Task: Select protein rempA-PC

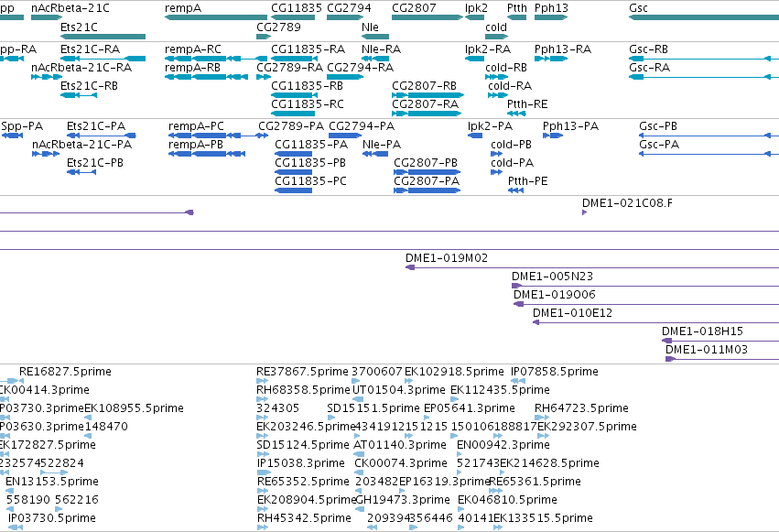Action: [x=196, y=125]
